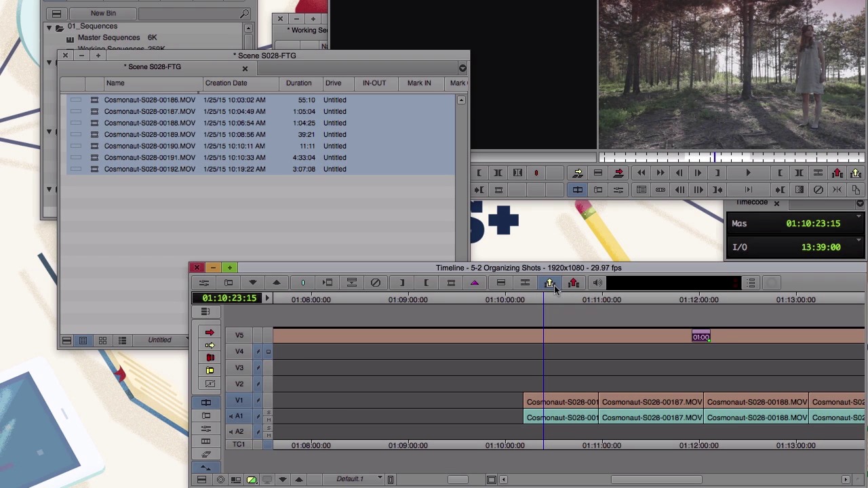Step back one frame in record monitor
Screen dimensions: 868x488
pyautogui.click(x=679, y=174)
